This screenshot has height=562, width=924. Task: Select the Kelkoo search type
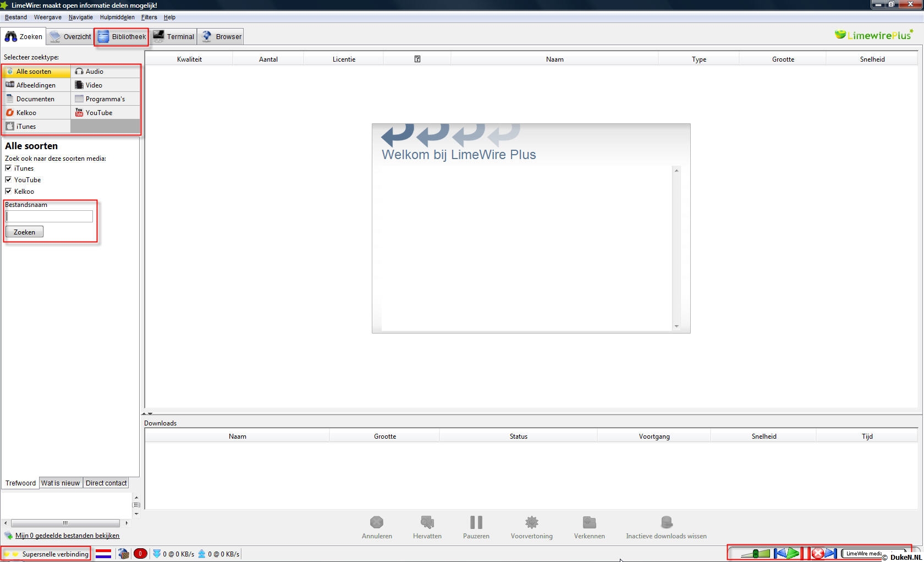pos(36,113)
